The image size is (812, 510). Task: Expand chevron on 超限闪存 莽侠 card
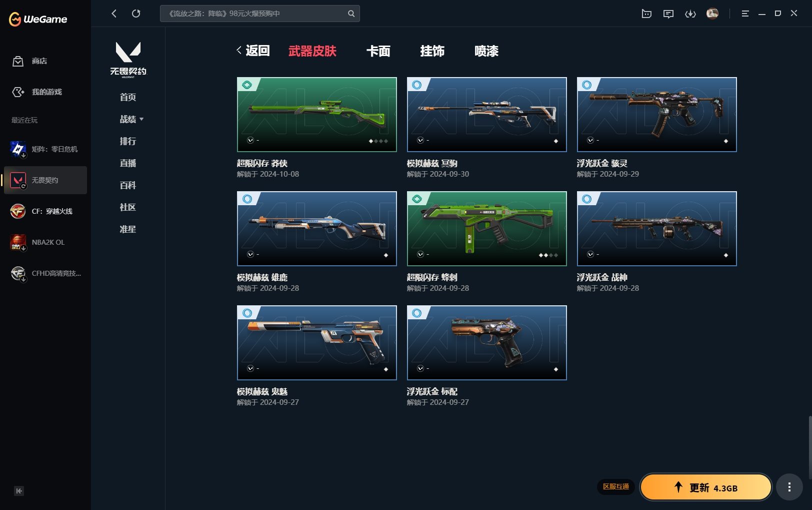click(250, 140)
